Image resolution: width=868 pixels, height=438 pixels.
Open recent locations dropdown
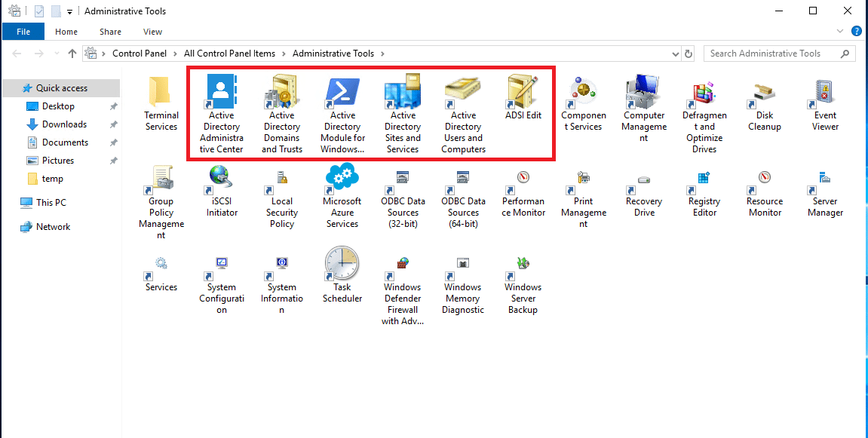click(57, 54)
